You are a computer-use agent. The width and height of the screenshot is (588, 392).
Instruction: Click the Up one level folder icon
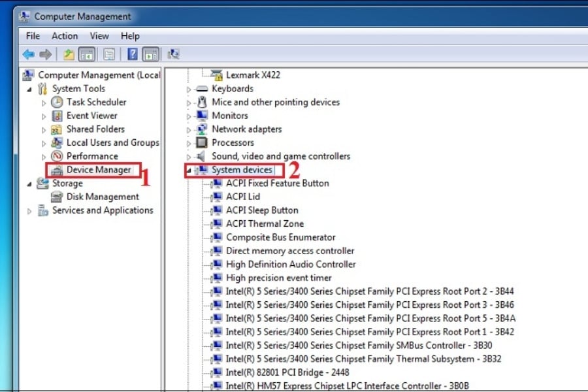pyautogui.click(x=69, y=55)
